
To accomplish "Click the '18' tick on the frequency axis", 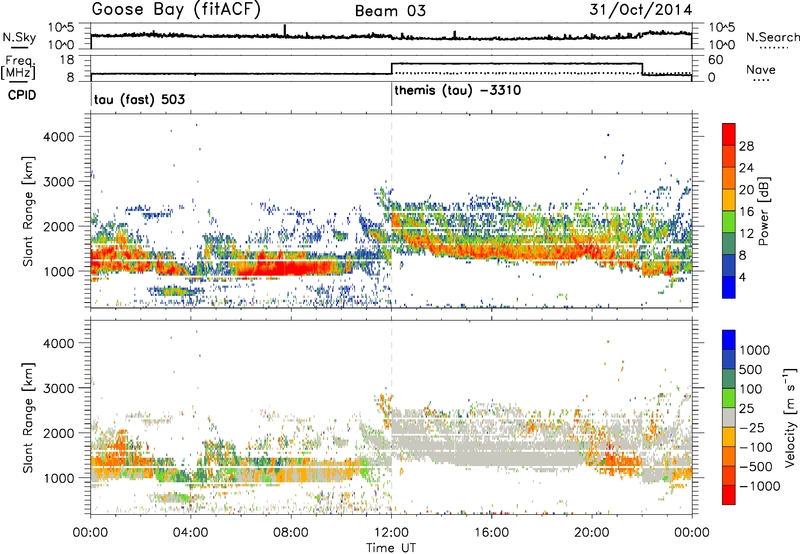I will pos(67,60).
